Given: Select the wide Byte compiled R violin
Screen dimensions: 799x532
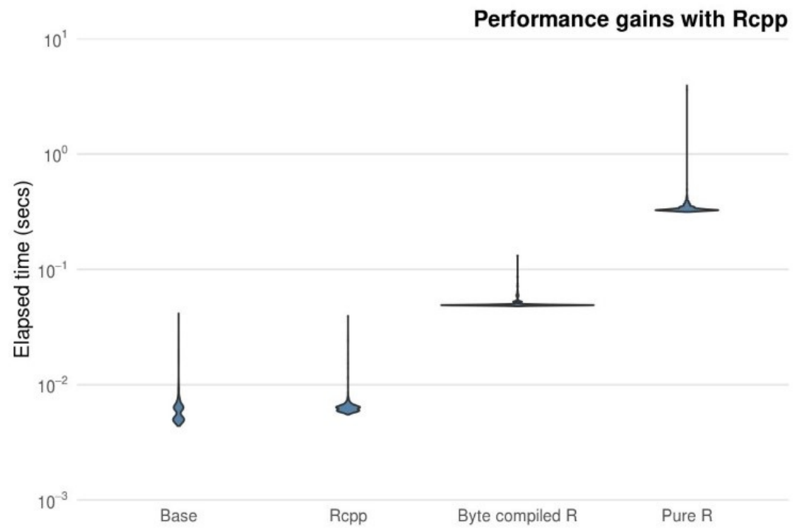Looking at the screenshot, I should [x=517, y=305].
